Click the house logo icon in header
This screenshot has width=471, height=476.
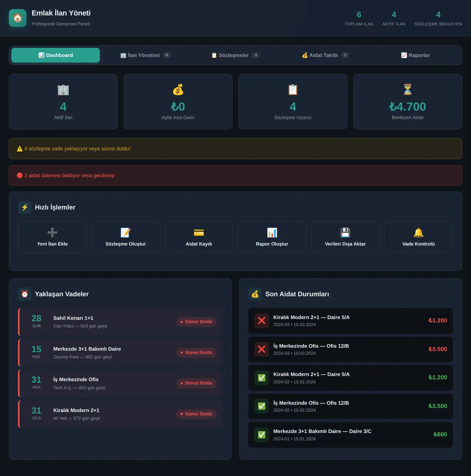click(18, 18)
